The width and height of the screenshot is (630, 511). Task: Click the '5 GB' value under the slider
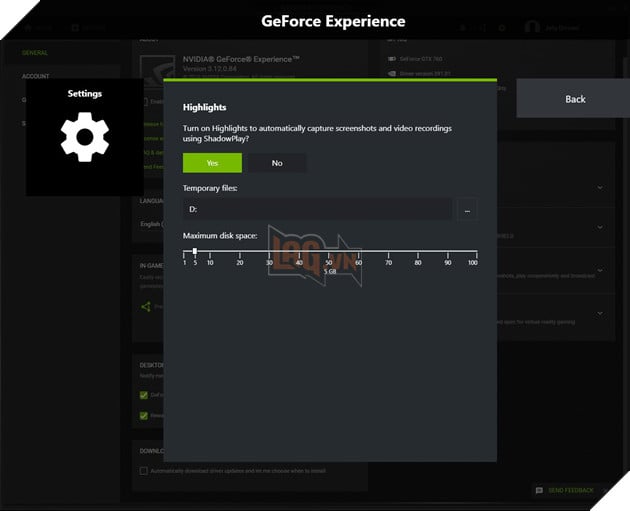click(x=330, y=272)
